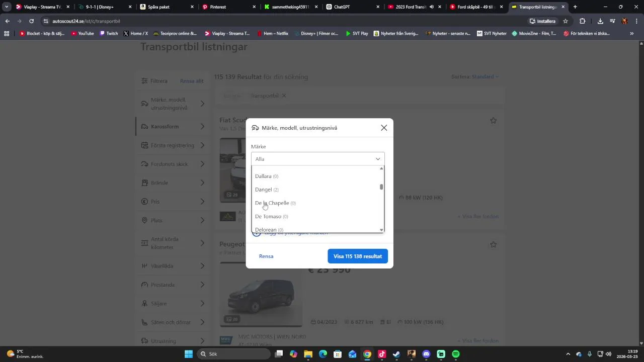This screenshot has width=644, height=362.
Task: Expand Första registrering filter
Action: pyautogui.click(x=173, y=145)
